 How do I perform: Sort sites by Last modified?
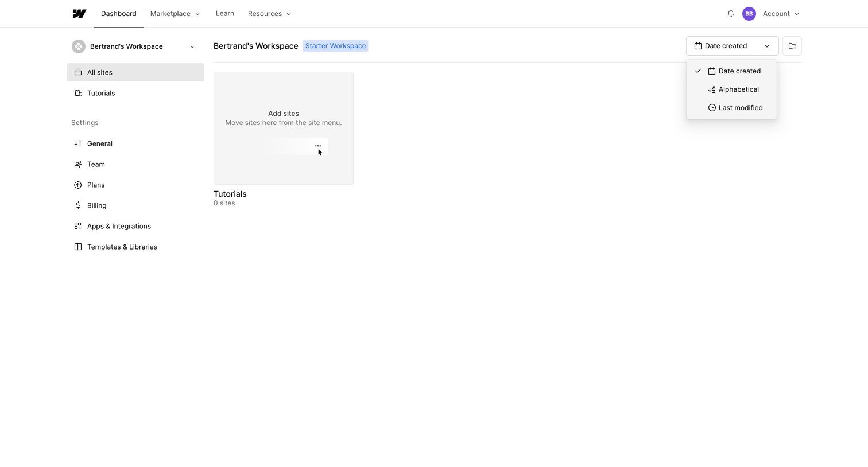pos(731,108)
